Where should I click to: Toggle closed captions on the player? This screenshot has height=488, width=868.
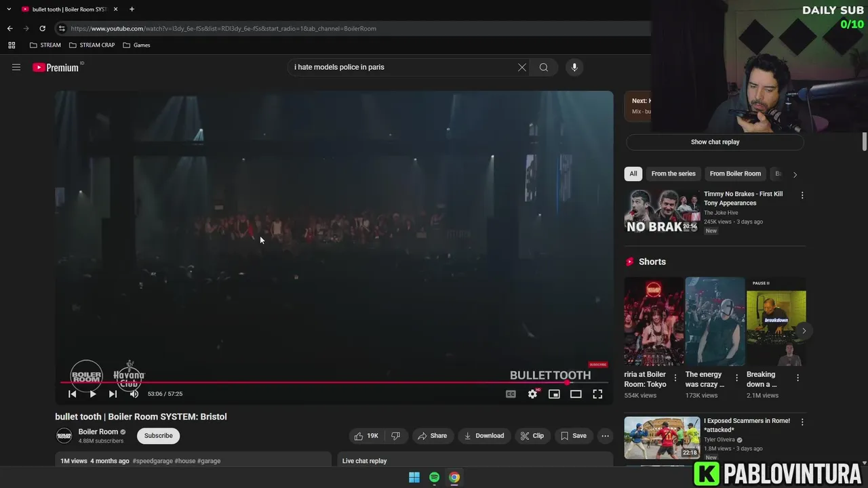point(511,394)
